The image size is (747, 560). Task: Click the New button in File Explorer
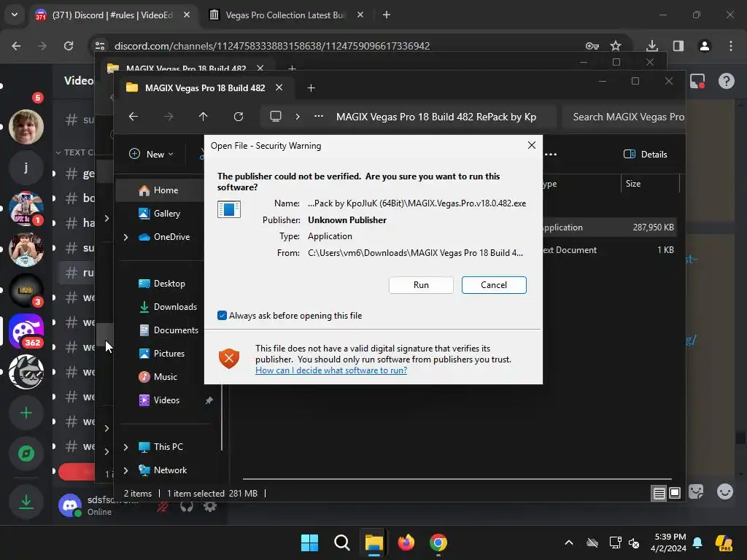point(152,155)
